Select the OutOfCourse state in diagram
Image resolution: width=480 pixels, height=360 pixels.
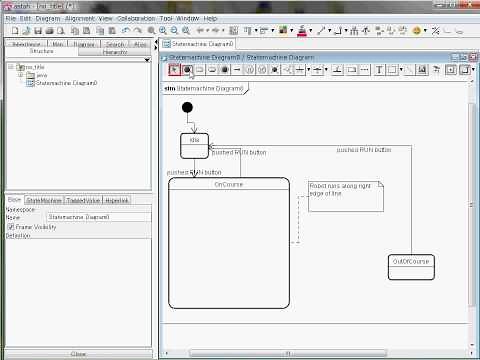(411, 267)
